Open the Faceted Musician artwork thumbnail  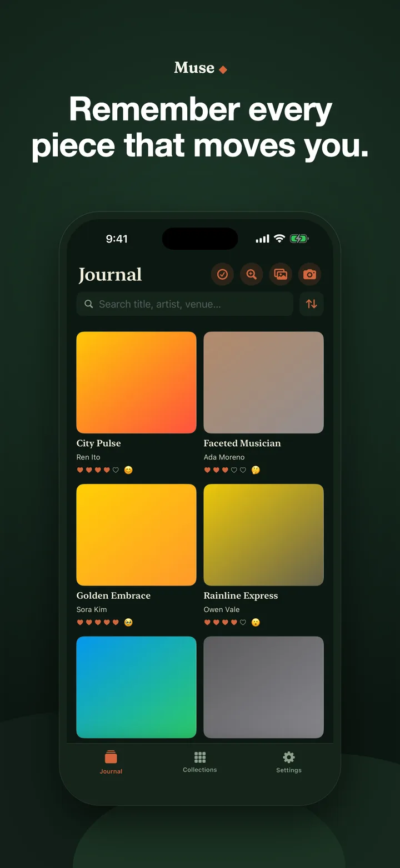pyautogui.click(x=263, y=382)
